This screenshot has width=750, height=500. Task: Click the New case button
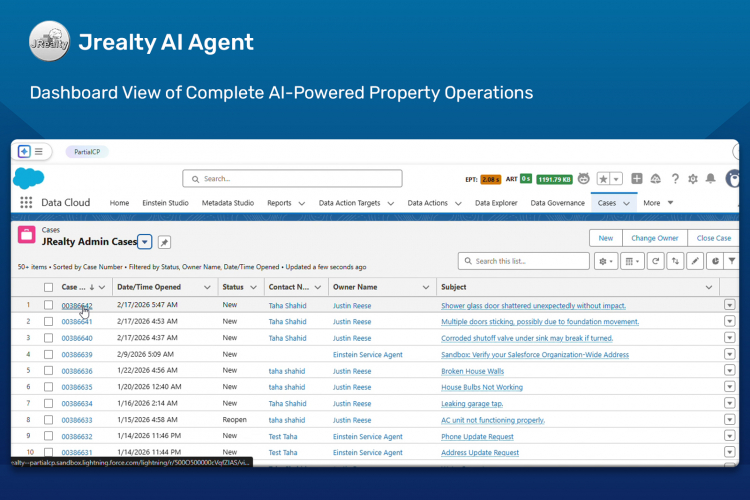click(x=606, y=238)
